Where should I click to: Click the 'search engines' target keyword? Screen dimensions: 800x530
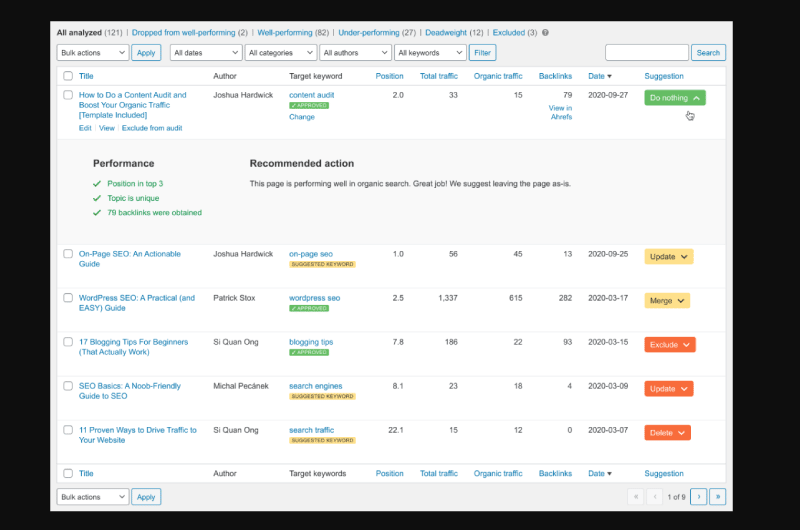click(315, 386)
